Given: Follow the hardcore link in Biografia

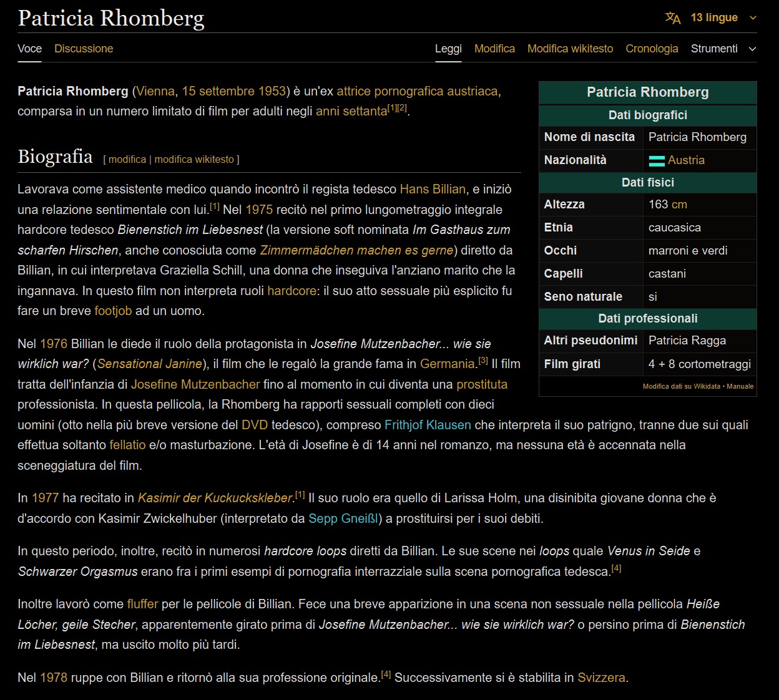Looking at the screenshot, I should click(292, 291).
